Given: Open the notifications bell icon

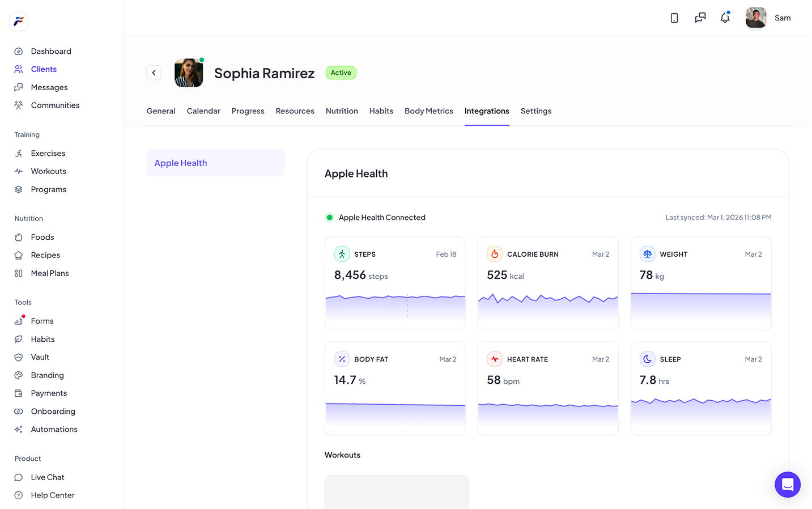Looking at the screenshot, I should click(x=725, y=18).
